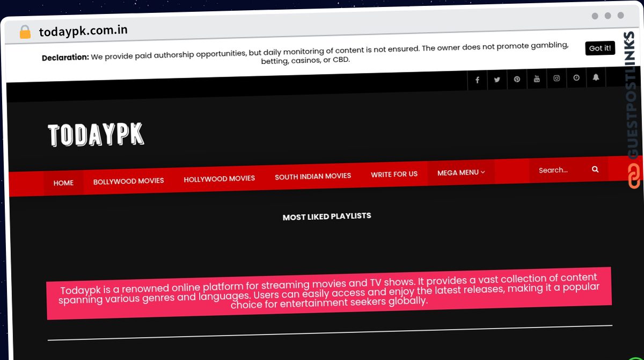Image resolution: width=644 pixels, height=360 pixels.
Task: Expand the MEGA MENU dropdown
Action: point(461,172)
